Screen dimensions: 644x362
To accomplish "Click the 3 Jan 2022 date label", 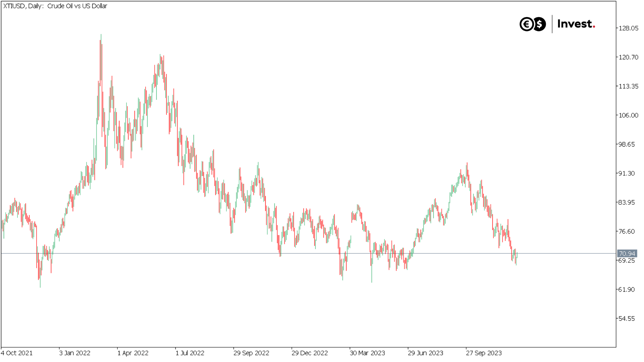I will tap(75, 353).
